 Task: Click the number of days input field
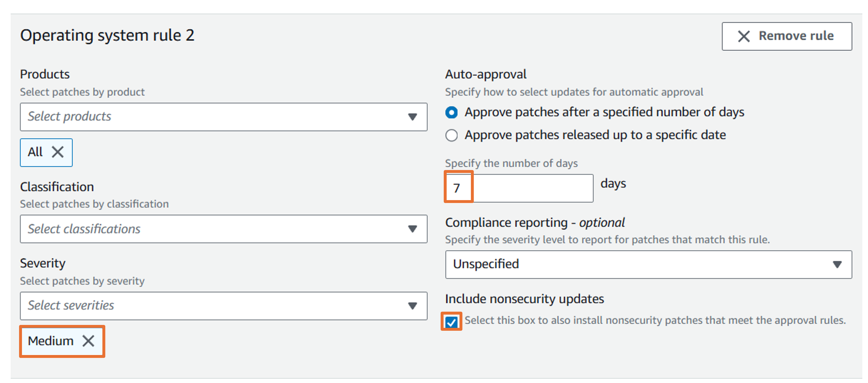526,188
